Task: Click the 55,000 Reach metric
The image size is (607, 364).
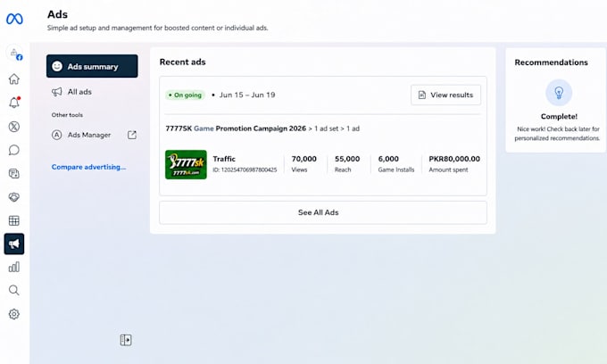Action: point(347,164)
